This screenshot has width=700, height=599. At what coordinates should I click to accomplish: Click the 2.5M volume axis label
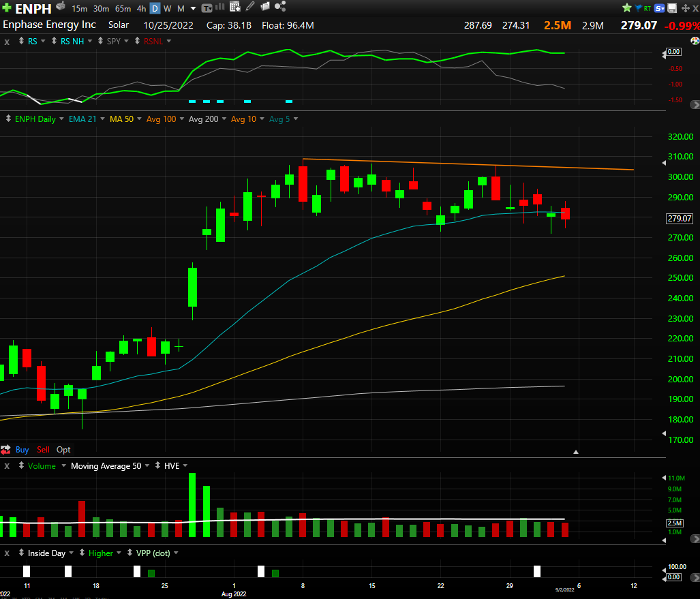point(674,523)
